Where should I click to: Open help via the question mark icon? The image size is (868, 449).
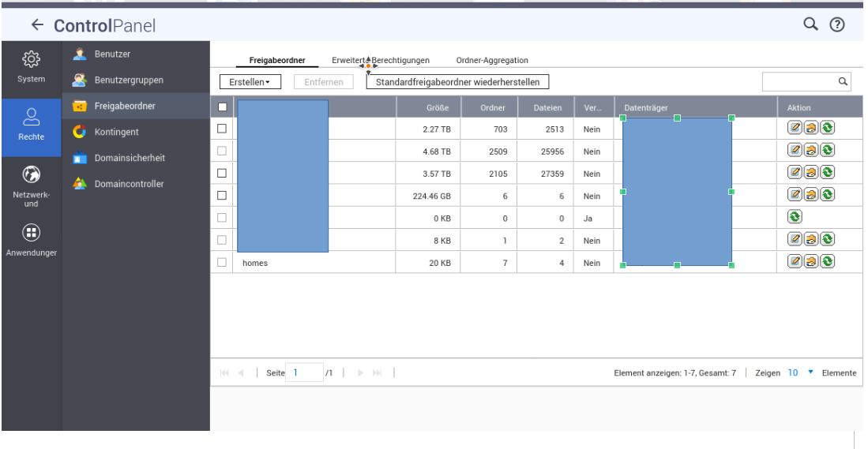837,24
